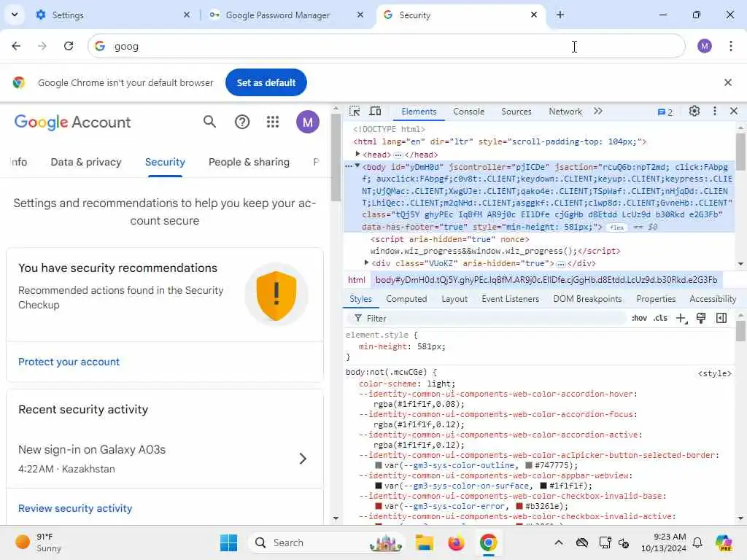Dismiss the default browser notification bar
Viewport: 747px width, 560px height.
coord(727,82)
